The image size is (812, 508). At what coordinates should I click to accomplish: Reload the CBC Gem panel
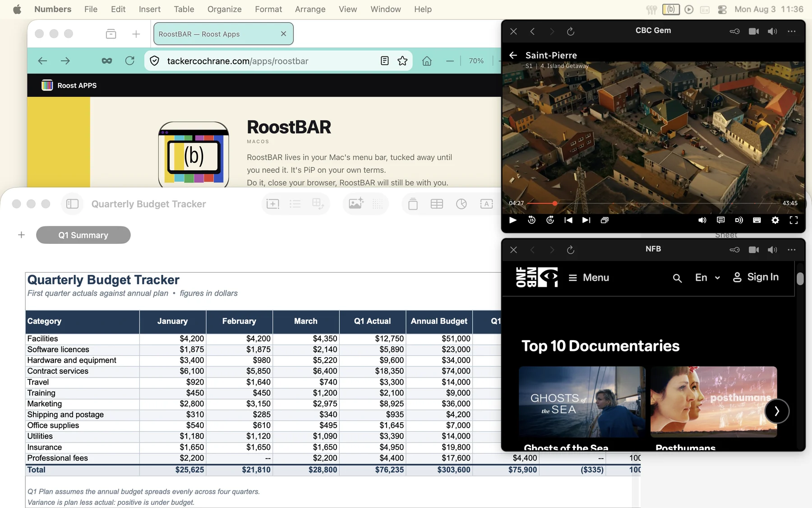point(570,31)
